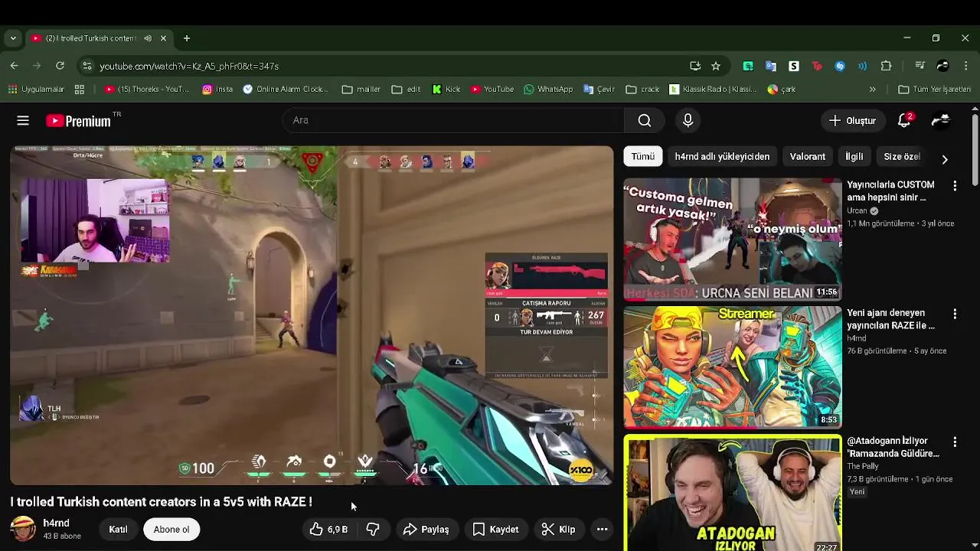
Task: Select the Valorant filter chip
Action: (808, 156)
